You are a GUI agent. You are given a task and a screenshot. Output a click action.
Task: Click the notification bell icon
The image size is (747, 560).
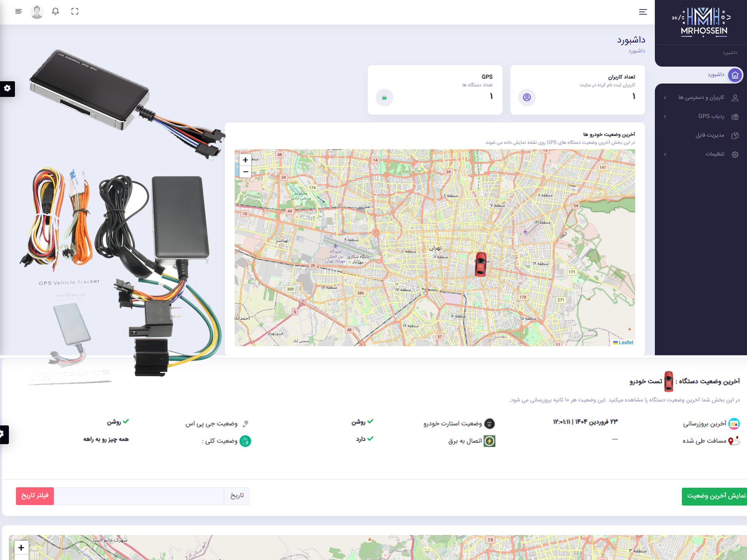click(55, 11)
